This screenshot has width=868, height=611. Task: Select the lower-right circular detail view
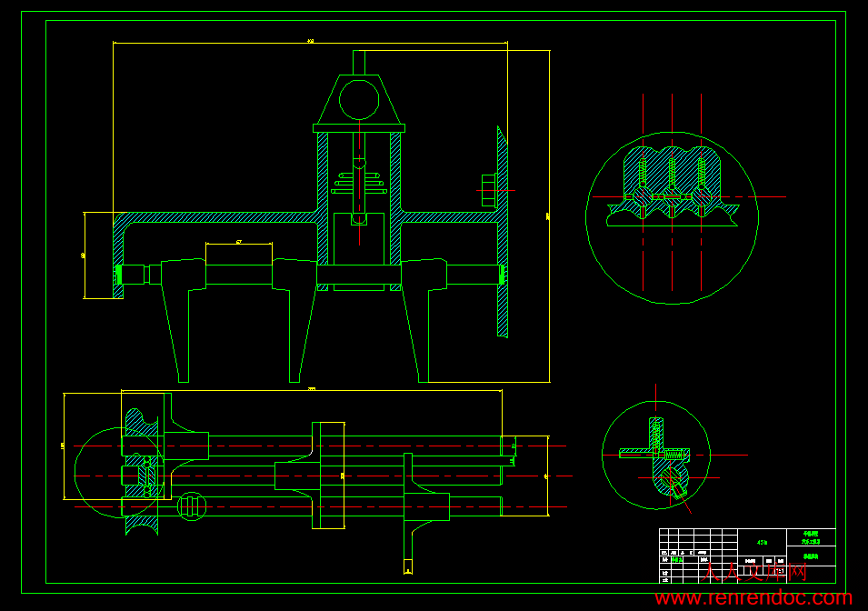[x=656, y=455]
